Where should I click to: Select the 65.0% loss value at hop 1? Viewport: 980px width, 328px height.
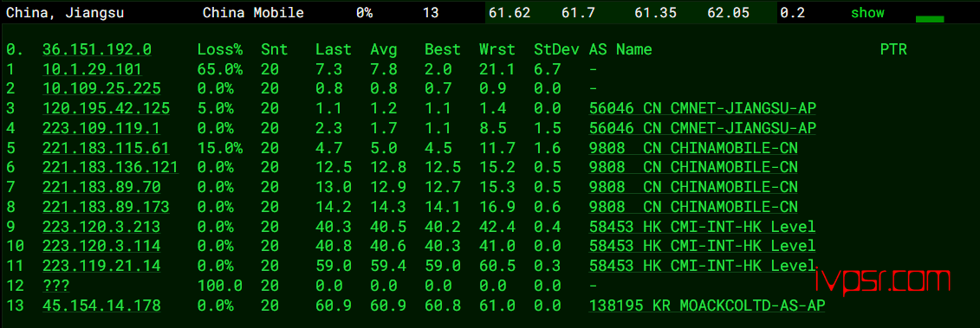click(x=220, y=69)
